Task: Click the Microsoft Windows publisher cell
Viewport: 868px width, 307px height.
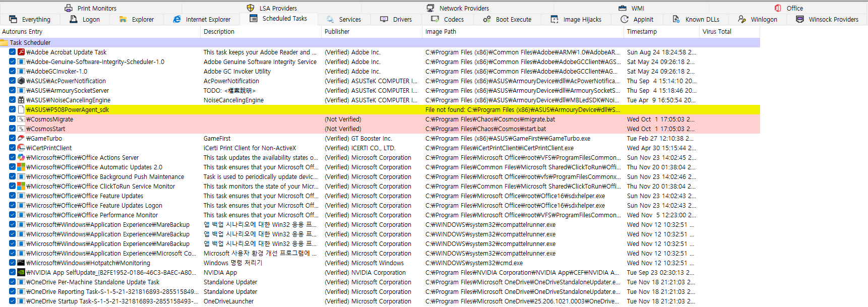Action: (364, 263)
